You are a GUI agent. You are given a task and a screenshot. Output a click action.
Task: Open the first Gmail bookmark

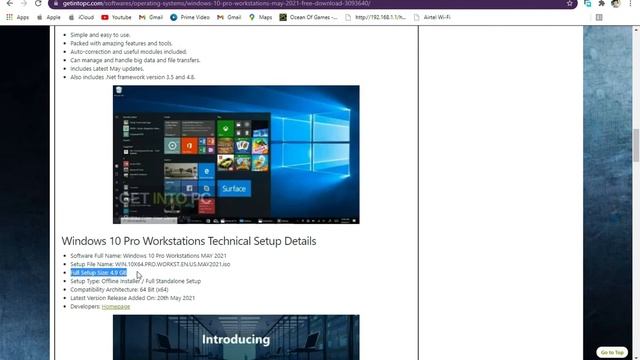(x=151, y=17)
